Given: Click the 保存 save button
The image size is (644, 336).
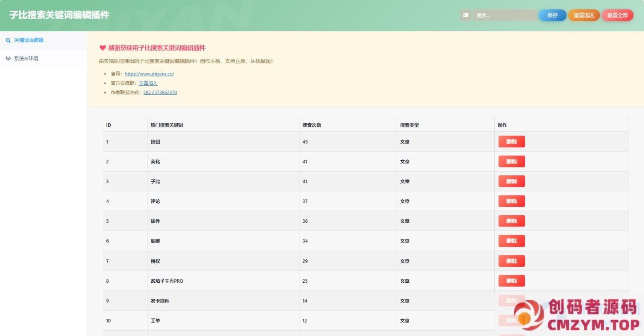Looking at the screenshot, I should tap(552, 15).
